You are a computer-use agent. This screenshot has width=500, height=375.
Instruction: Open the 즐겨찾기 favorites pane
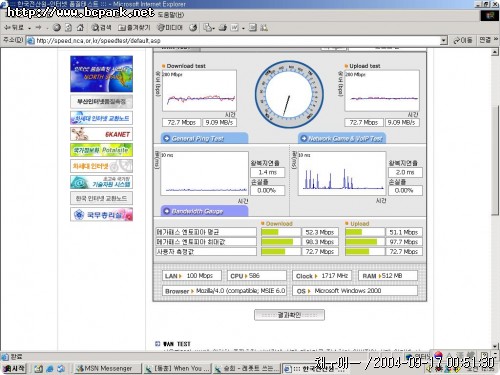point(134,28)
